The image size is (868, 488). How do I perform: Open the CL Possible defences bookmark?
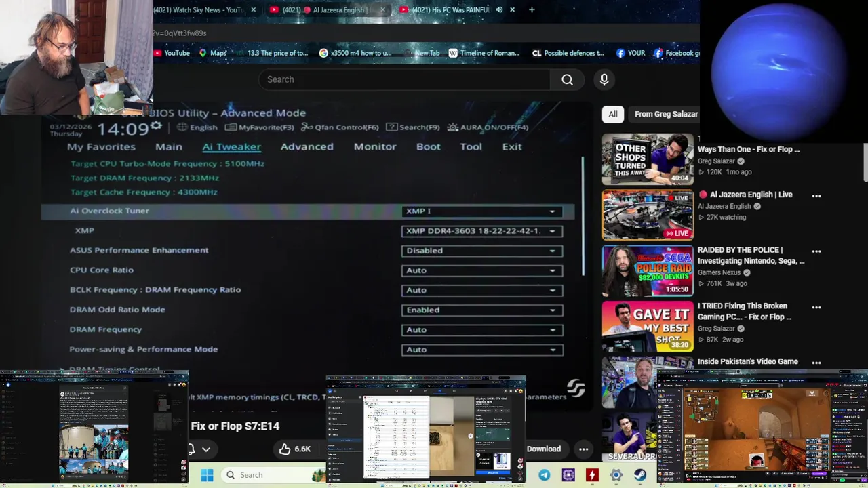[x=568, y=53]
